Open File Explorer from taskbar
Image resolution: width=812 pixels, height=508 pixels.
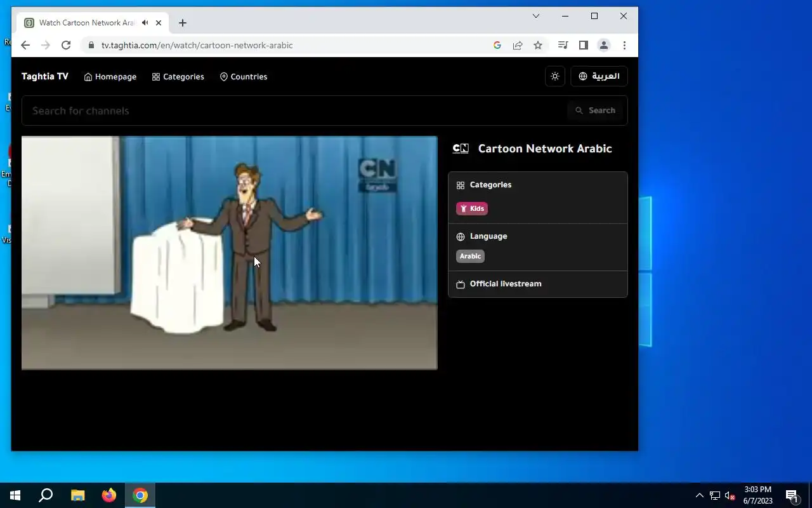(77, 495)
